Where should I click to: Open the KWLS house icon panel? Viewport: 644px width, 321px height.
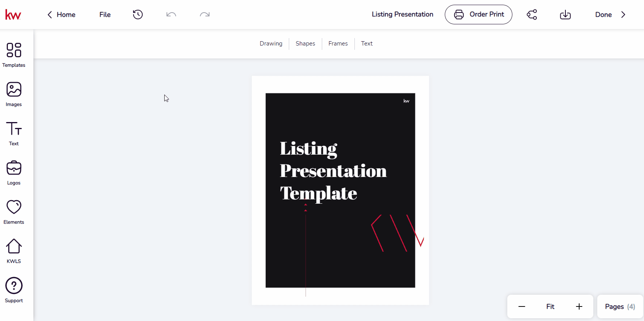(14, 251)
